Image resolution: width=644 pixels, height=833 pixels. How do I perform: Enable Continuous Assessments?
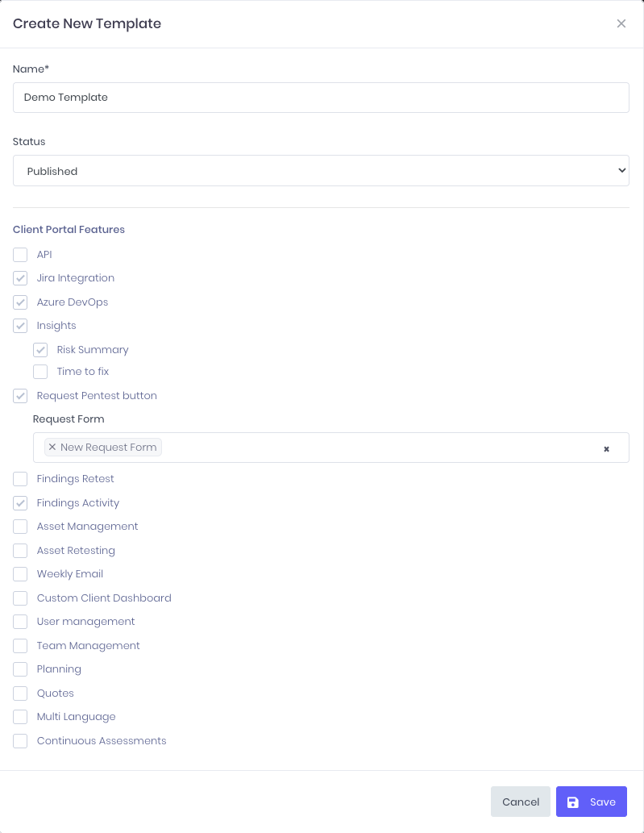pos(20,740)
